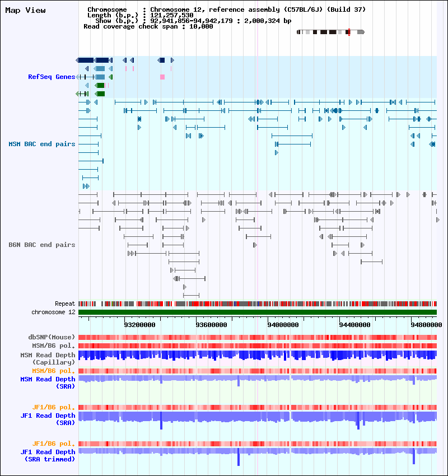The height and width of the screenshot is (476, 448).
Task: Click the orange MSM/B6 pol. label
Action: 53,371
